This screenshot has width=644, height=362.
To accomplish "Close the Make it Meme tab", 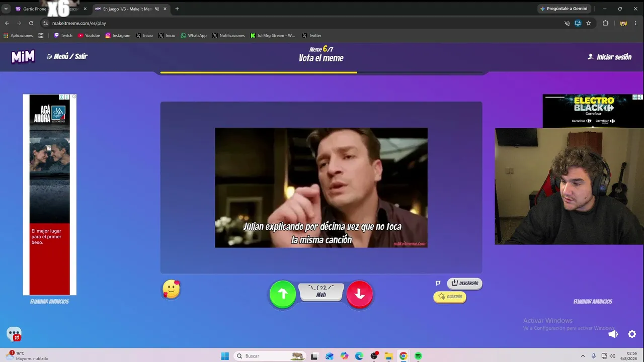I will coord(165,9).
